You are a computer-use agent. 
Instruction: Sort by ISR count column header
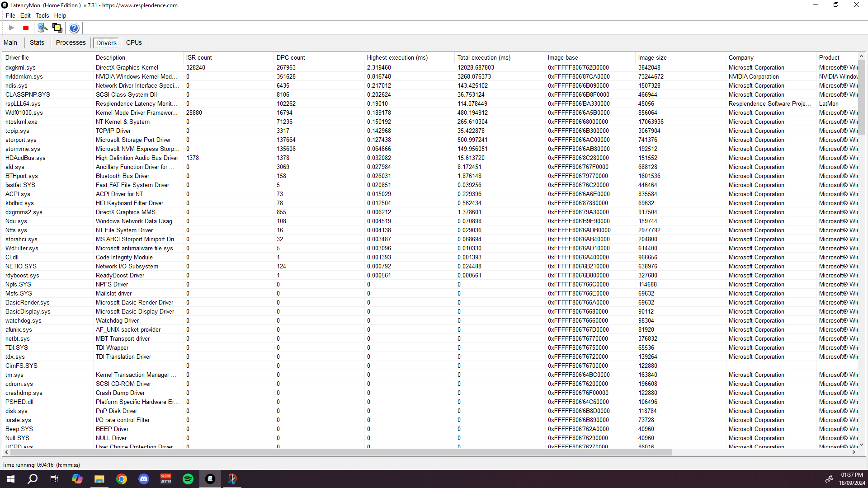click(x=199, y=57)
